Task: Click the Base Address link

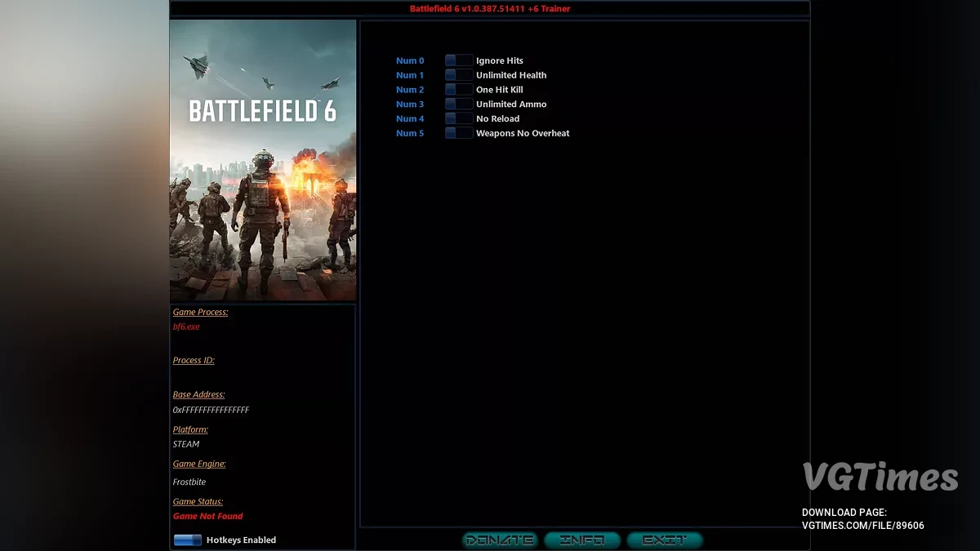Action: pos(200,394)
